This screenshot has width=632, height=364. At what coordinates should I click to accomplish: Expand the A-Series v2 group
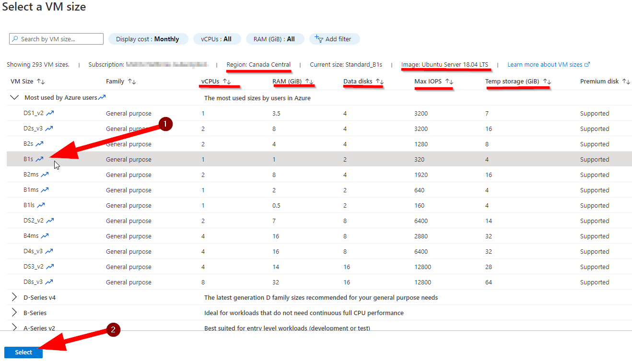pyautogui.click(x=14, y=328)
